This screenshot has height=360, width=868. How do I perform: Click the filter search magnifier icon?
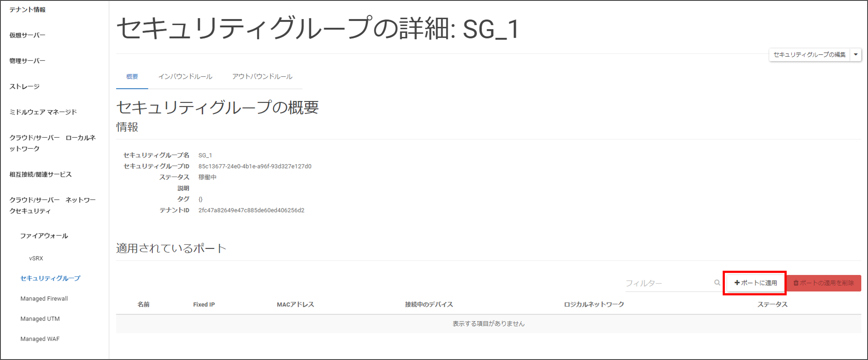point(717,283)
